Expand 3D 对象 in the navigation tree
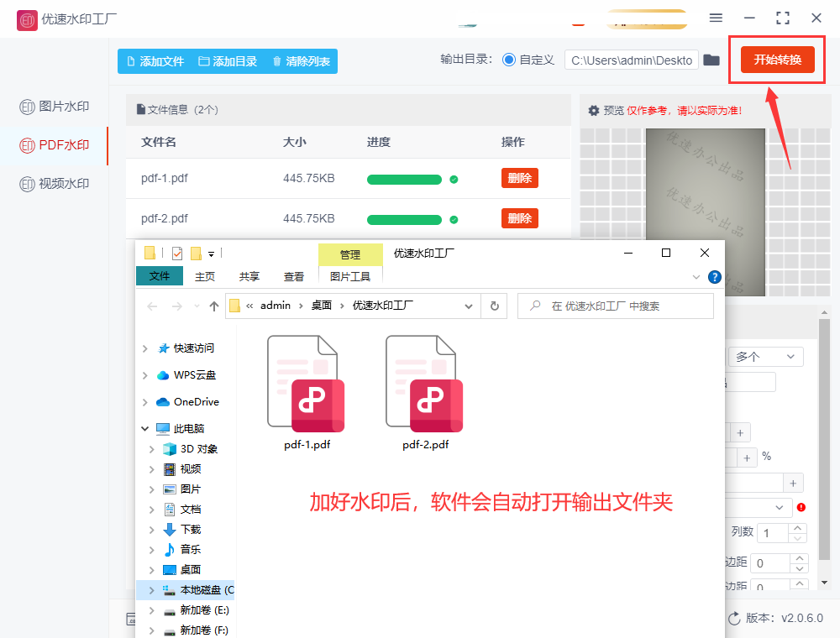The height and width of the screenshot is (638, 840). [151, 449]
